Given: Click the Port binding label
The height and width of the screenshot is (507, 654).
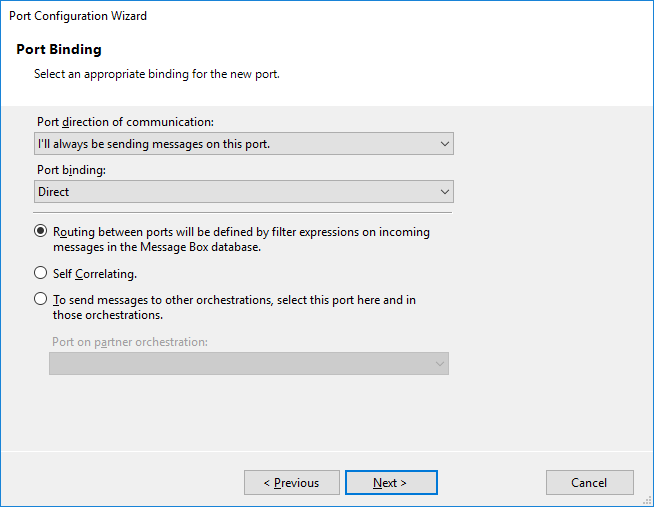Looking at the screenshot, I should (x=71, y=170).
